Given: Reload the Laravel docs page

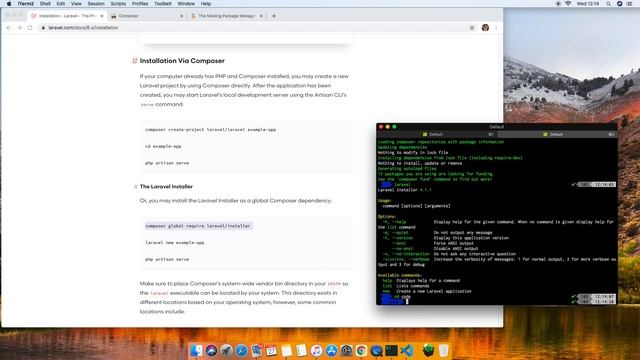Looking at the screenshot, I should 30,28.
